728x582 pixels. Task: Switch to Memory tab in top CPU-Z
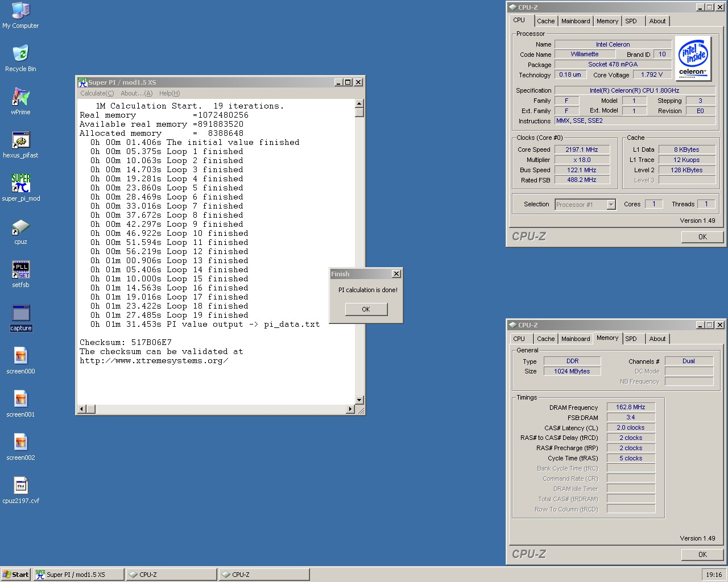point(607,21)
